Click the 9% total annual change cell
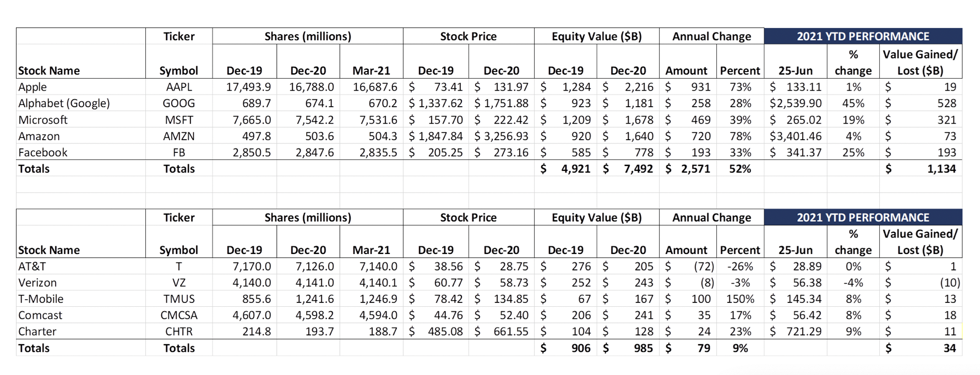Screen dimensions: 980x375 pos(740,348)
